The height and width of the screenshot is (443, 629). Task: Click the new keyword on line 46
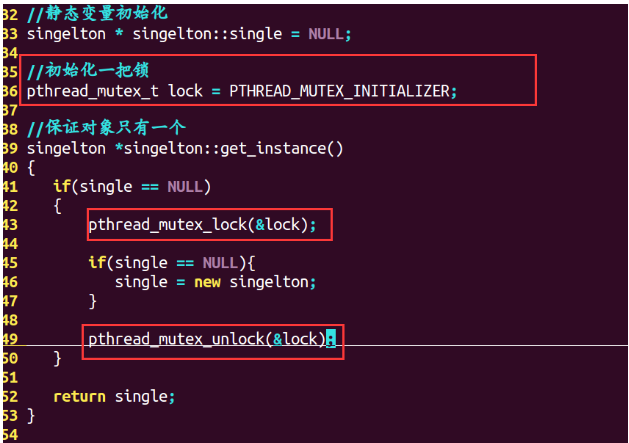(x=207, y=282)
